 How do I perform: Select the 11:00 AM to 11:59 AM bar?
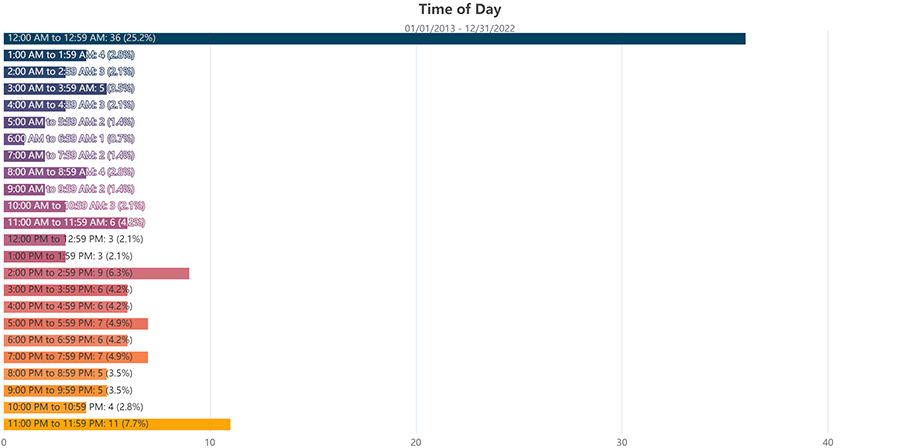click(66, 223)
